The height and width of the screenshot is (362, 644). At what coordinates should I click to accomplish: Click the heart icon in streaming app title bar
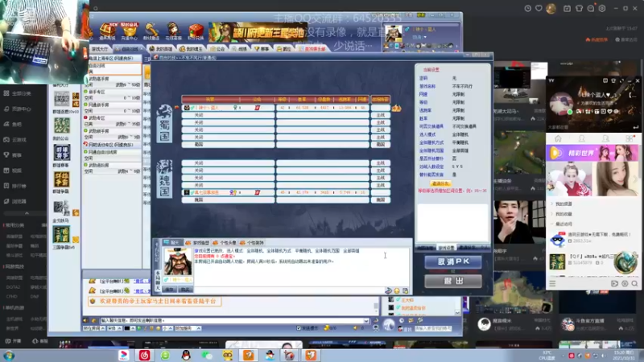(x=539, y=8)
